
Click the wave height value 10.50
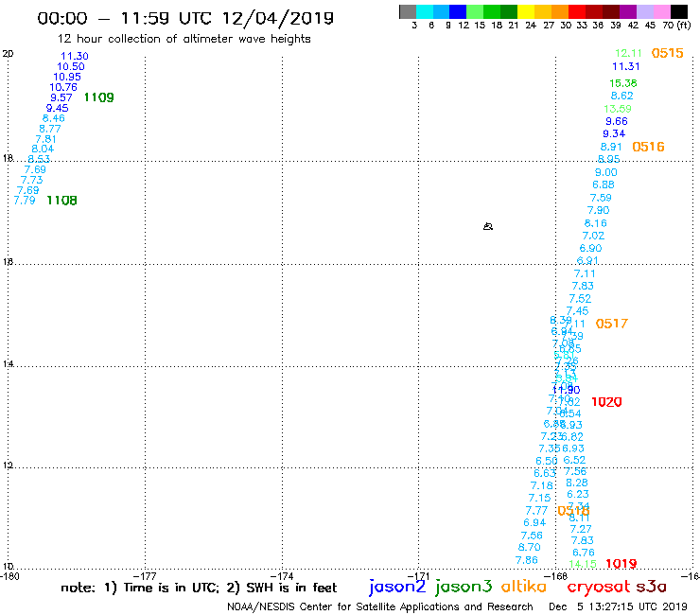tap(71, 66)
